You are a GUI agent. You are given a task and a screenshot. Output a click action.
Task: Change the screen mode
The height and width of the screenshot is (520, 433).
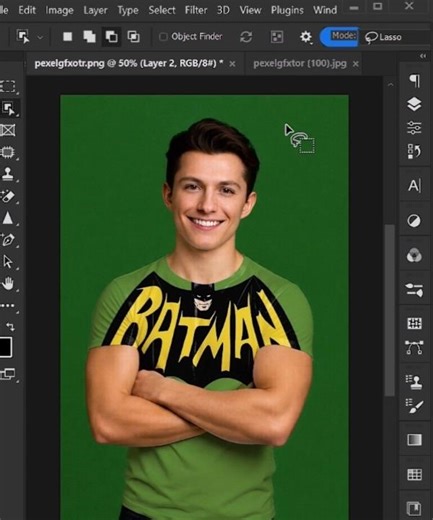(x=8, y=374)
